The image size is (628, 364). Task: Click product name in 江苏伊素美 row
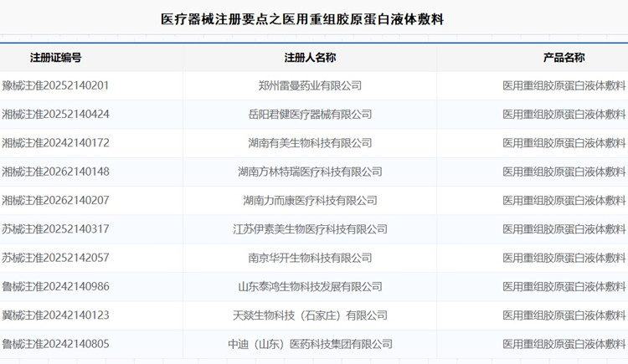click(564, 229)
